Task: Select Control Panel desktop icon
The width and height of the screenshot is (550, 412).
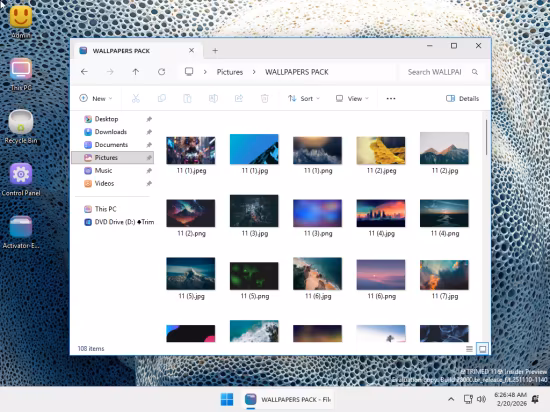Action: click(21, 179)
